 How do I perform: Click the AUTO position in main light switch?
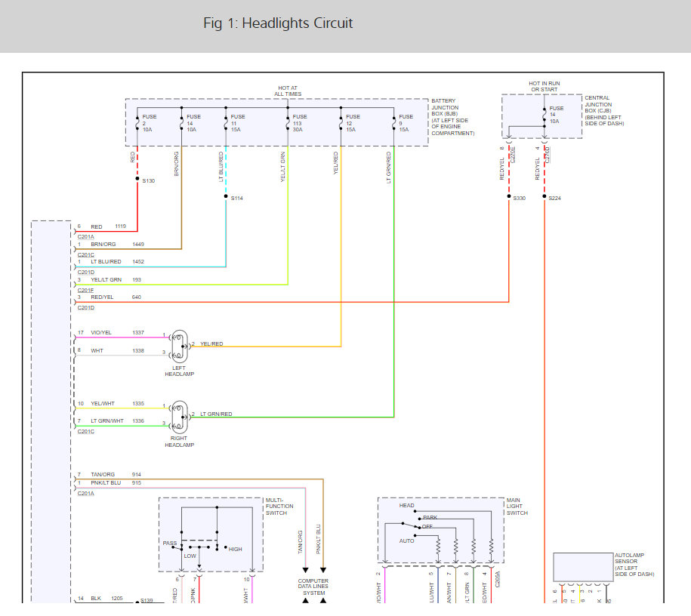(x=407, y=541)
